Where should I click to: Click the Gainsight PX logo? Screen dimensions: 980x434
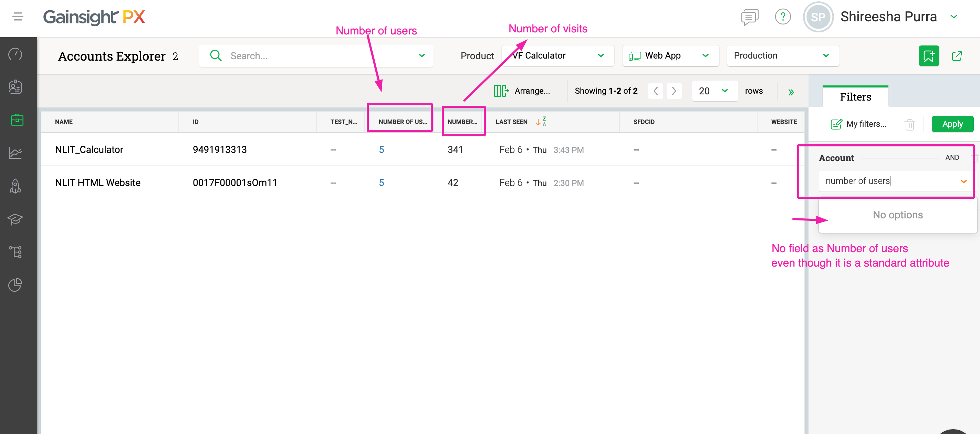[x=94, y=17]
